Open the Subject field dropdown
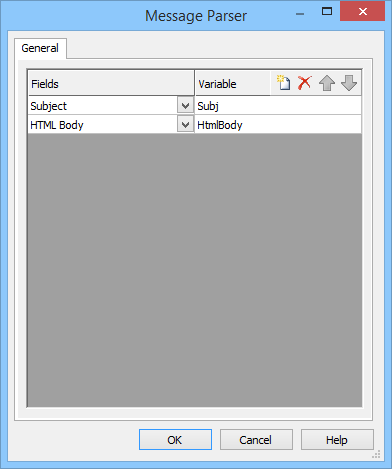 [x=185, y=106]
